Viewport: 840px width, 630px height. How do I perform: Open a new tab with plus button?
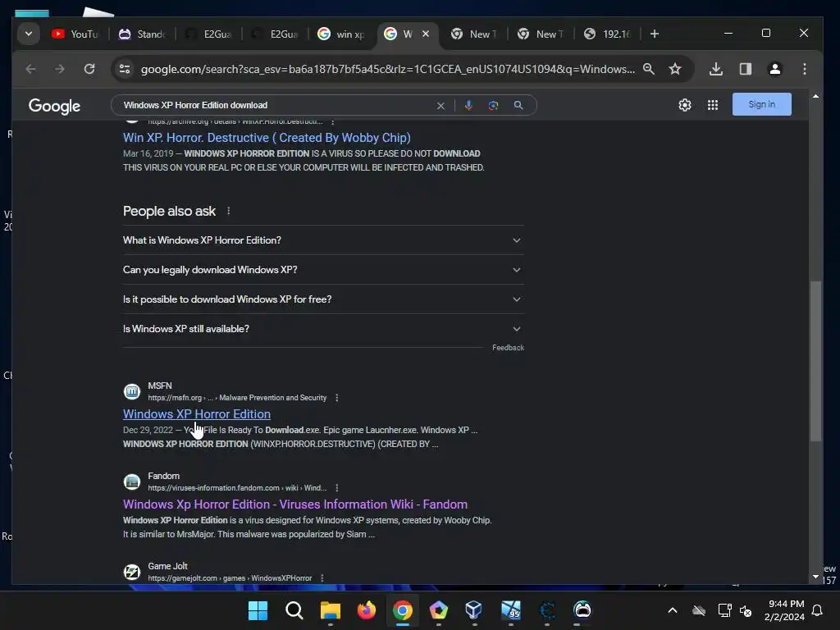coord(654,34)
